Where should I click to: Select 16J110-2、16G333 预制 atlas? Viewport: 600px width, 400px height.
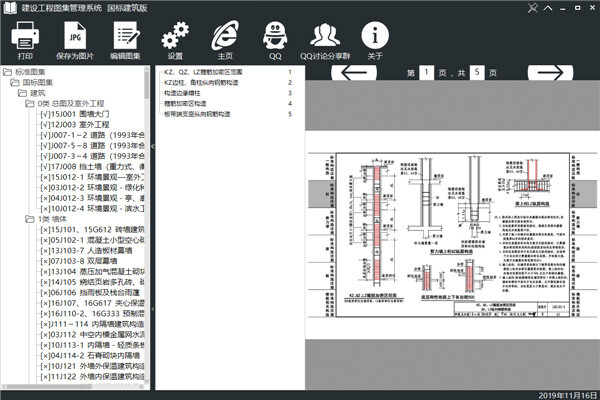click(92, 313)
